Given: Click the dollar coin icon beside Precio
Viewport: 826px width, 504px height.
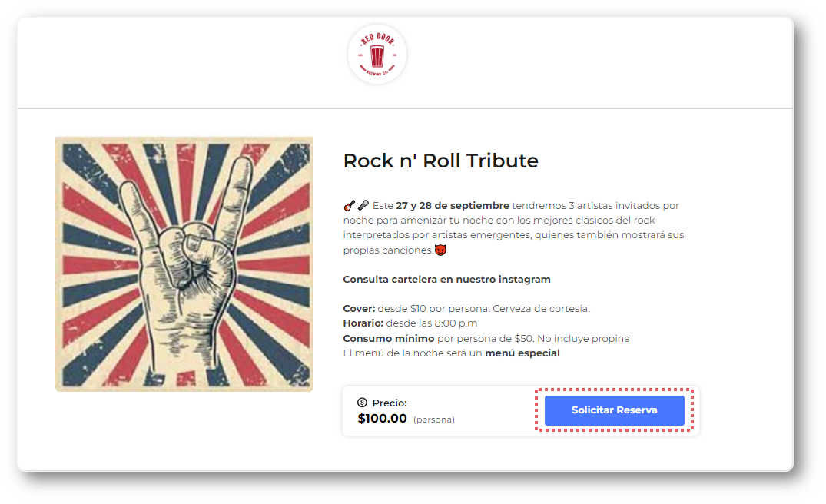Looking at the screenshot, I should pyautogui.click(x=363, y=403).
